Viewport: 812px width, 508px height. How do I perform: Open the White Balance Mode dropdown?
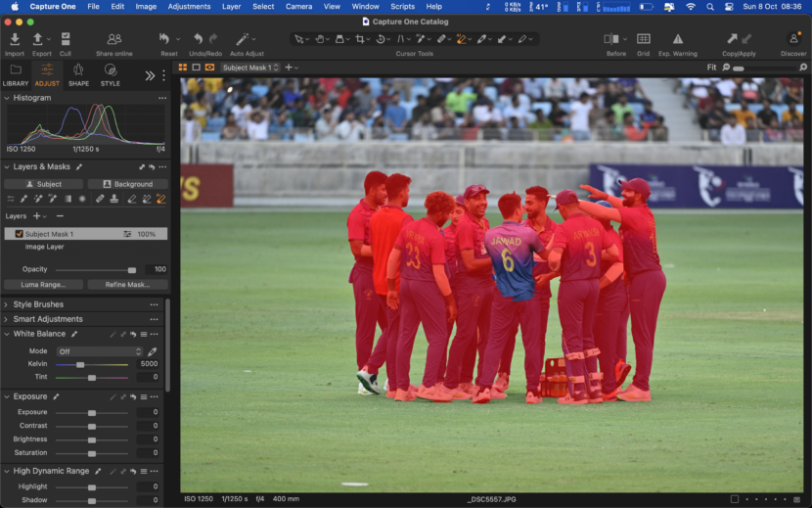pos(100,351)
